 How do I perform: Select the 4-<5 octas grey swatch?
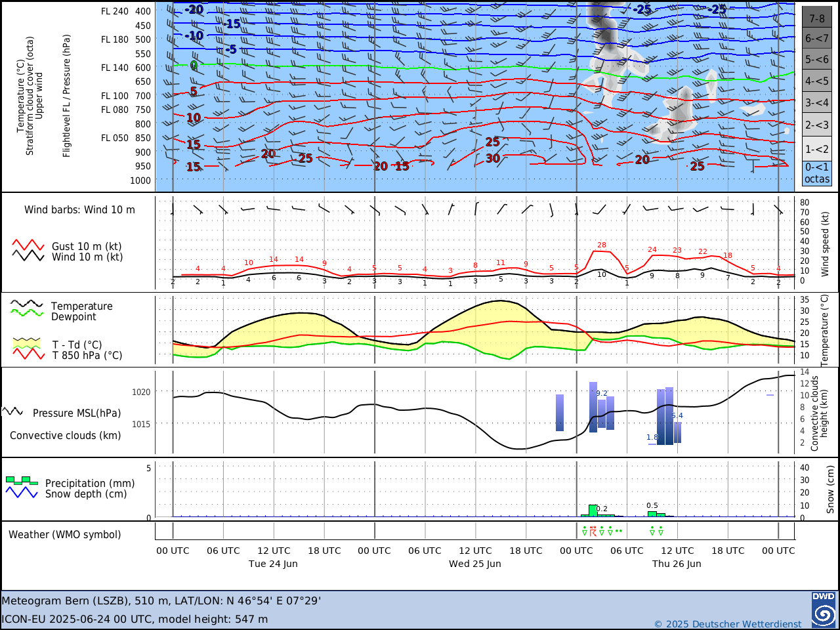tap(817, 81)
